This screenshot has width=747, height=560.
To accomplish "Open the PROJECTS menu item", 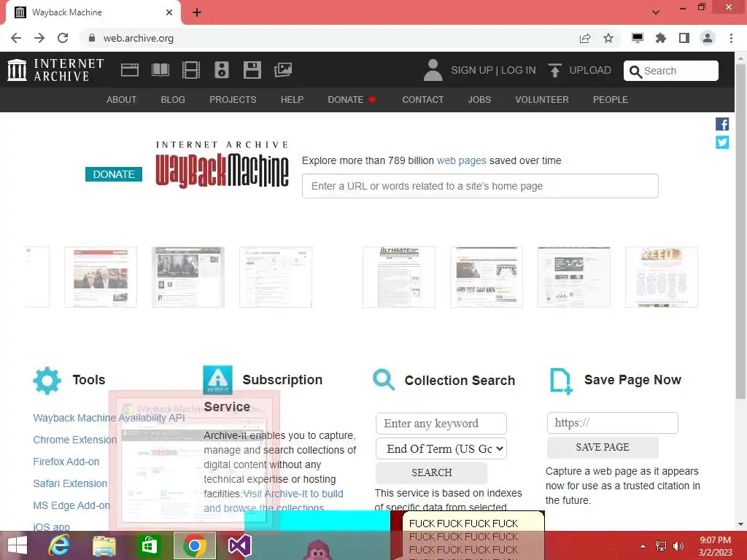I will click(x=233, y=99).
